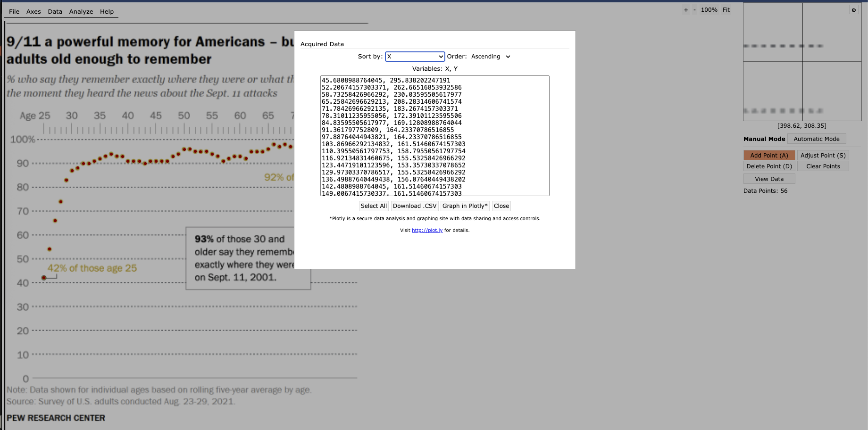Open the Axes menu
868x430 pixels.
(x=33, y=12)
